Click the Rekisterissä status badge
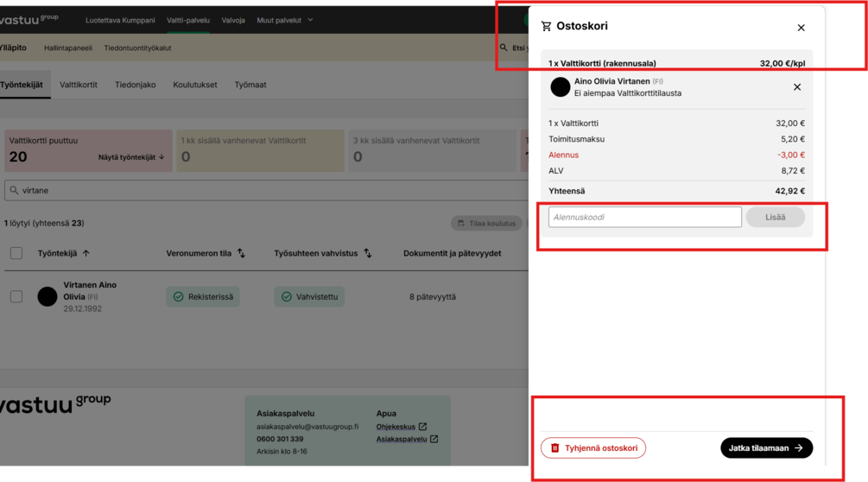 coord(203,296)
